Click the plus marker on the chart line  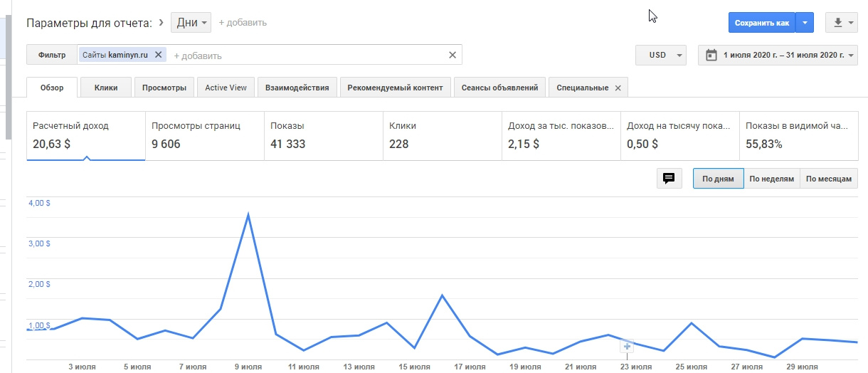pyautogui.click(x=627, y=347)
